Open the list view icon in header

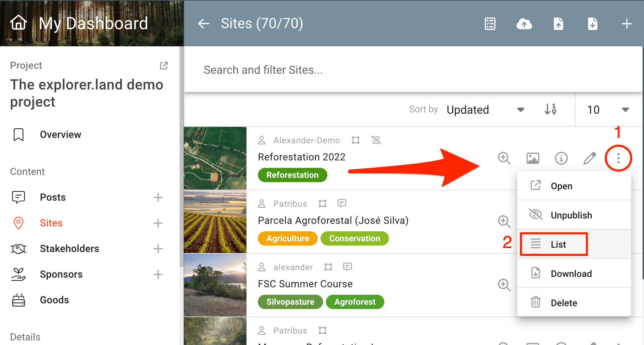coord(490,24)
